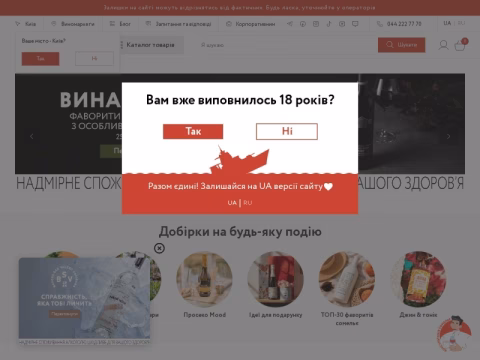Click the Просеко Mood label

coord(205,315)
